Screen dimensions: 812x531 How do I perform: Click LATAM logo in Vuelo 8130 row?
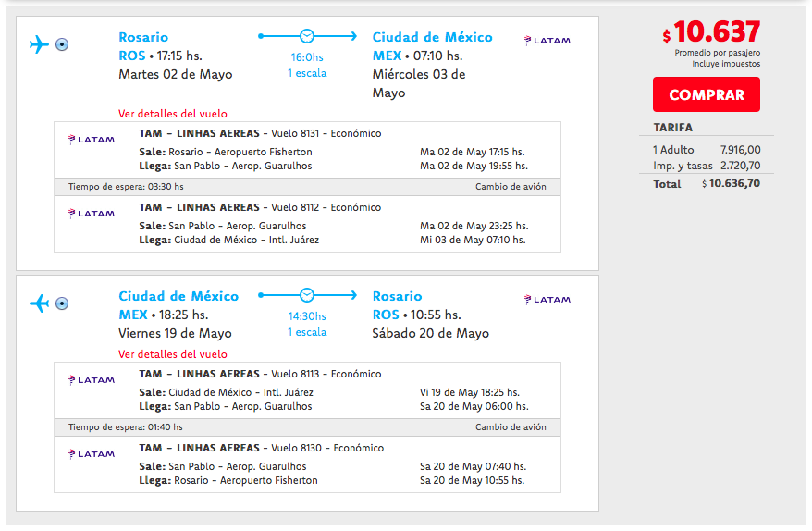click(x=92, y=454)
